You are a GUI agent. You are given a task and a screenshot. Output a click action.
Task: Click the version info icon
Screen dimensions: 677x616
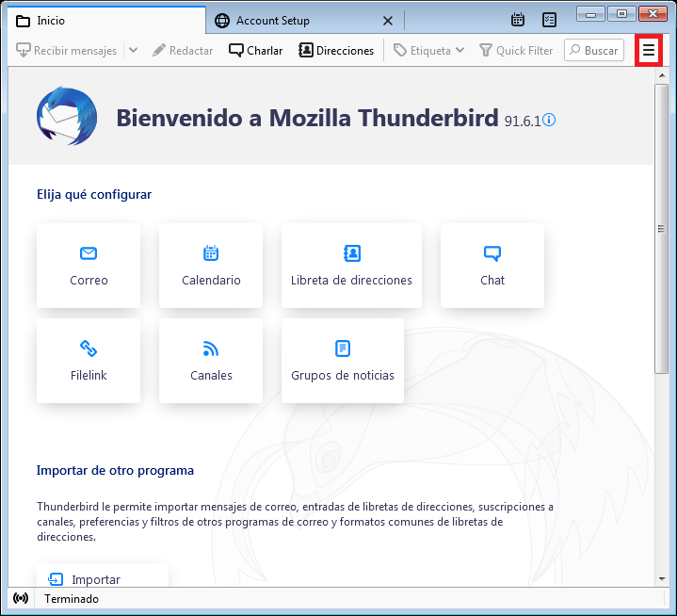549,120
